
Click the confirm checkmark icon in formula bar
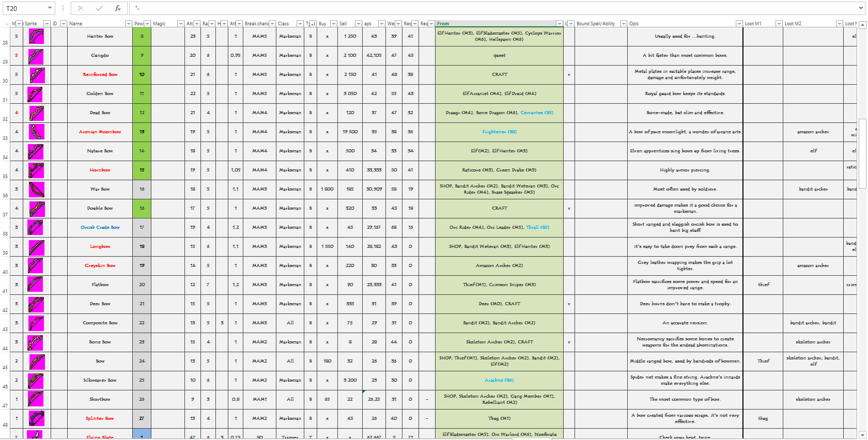[99, 8]
